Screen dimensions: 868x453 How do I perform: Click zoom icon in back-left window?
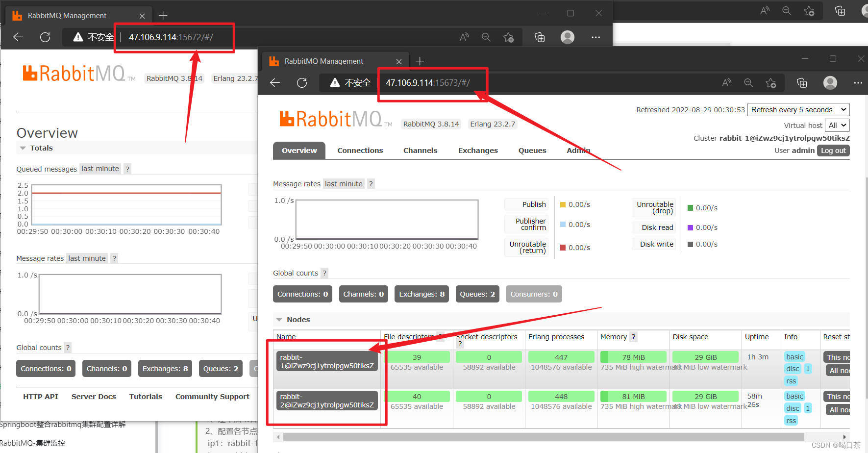pyautogui.click(x=486, y=37)
